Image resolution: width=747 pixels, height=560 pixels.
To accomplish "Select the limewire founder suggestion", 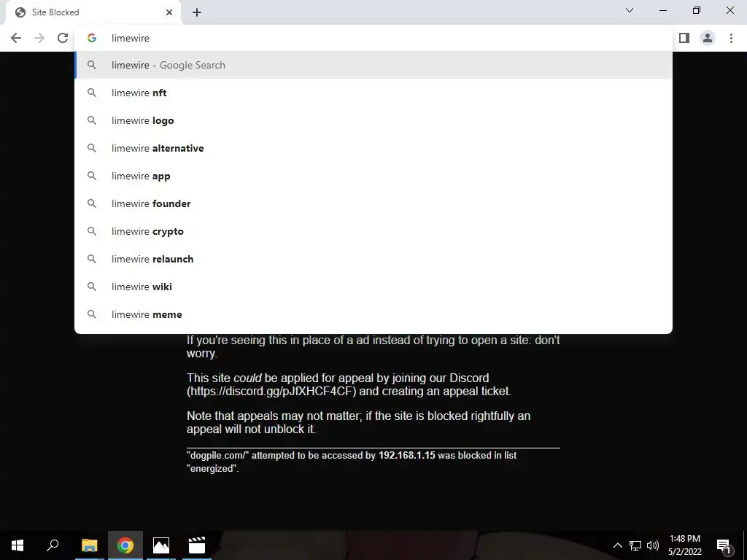I will (x=373, y=203).
